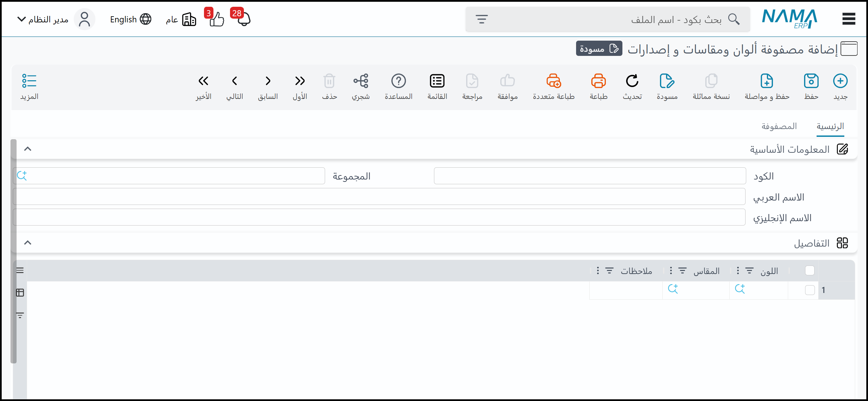
Task: Check the select-all checkbox in grid header
Action: click(809, 270)
